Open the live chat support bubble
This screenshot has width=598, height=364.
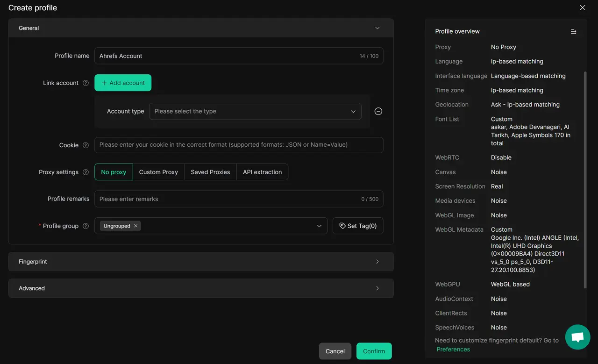[577, 337]
